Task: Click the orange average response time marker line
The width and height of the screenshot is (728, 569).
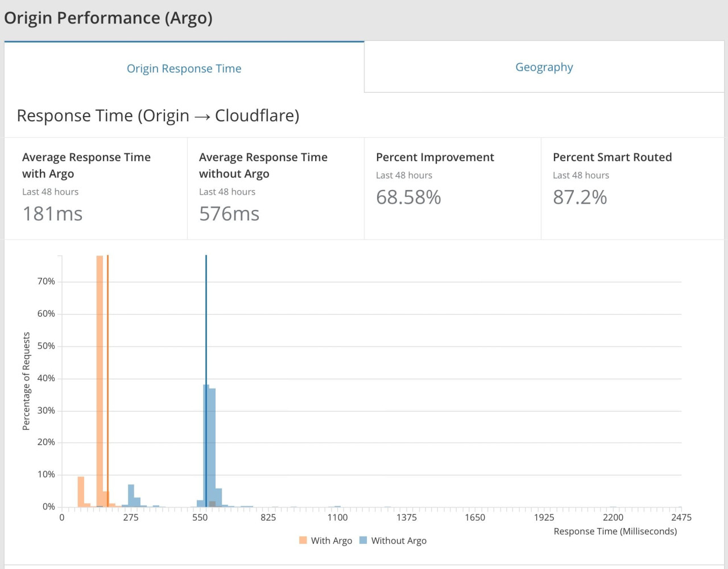Action: pos(107,381)
